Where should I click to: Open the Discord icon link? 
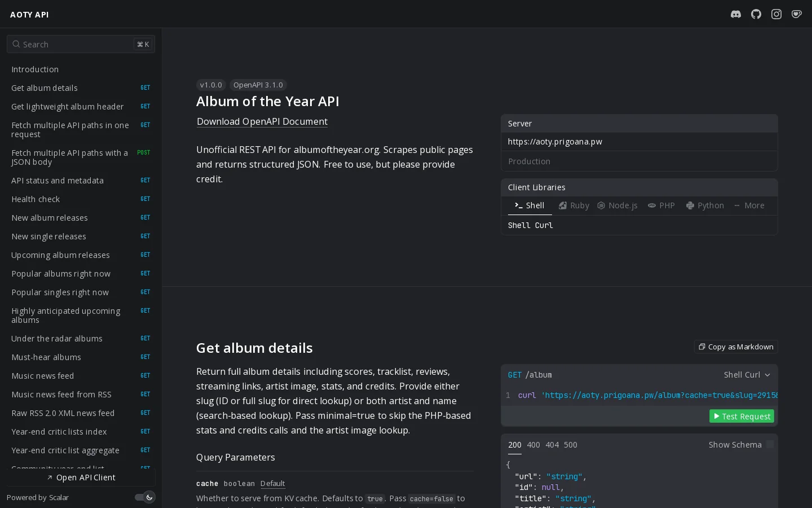(736, 14)
